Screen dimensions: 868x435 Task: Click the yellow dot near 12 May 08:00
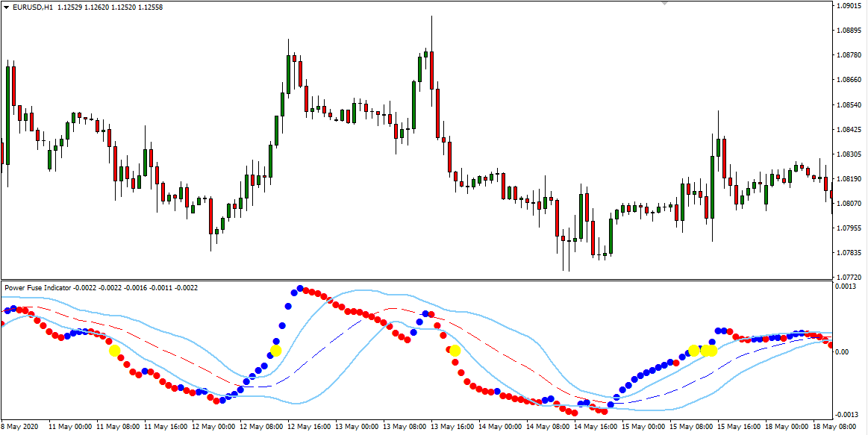coord(276,350)
